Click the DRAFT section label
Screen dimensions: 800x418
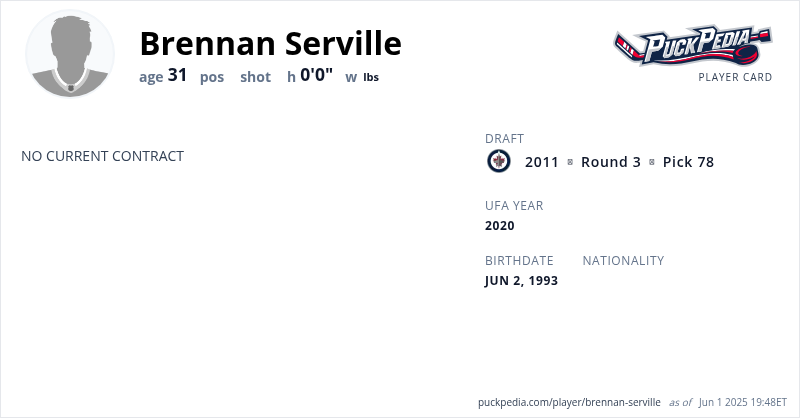pos(504,139)
